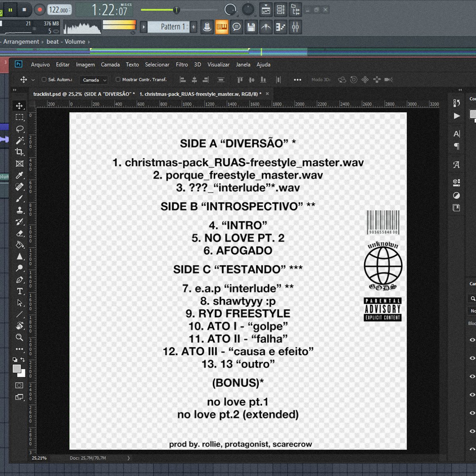Select the Crop tool
This screenshot has width=476, height=476.
tap(19, 152)
